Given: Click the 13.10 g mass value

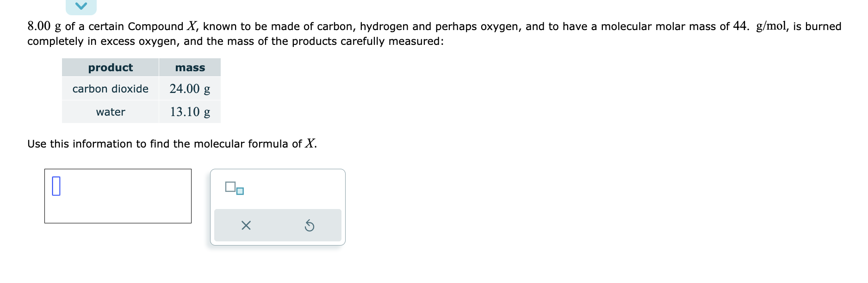Looking at the screenshot, I should click(x=190, y=112).
